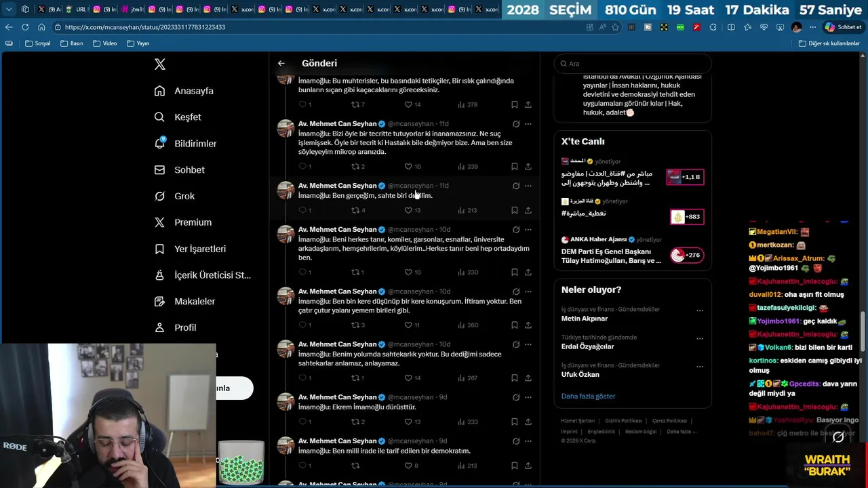Open Makaleler in sidebar
868x488 pixels.
[185, 302]
